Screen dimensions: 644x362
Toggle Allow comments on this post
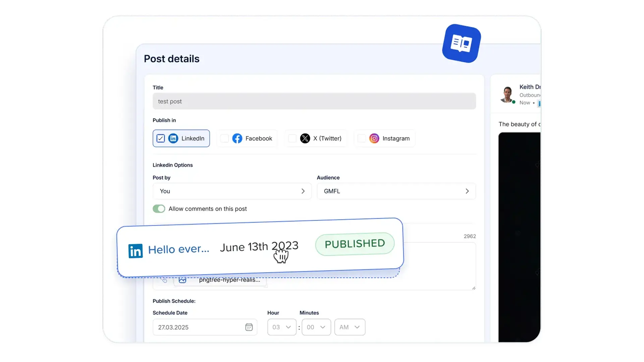pyautogui.click(x=159, y=209)
